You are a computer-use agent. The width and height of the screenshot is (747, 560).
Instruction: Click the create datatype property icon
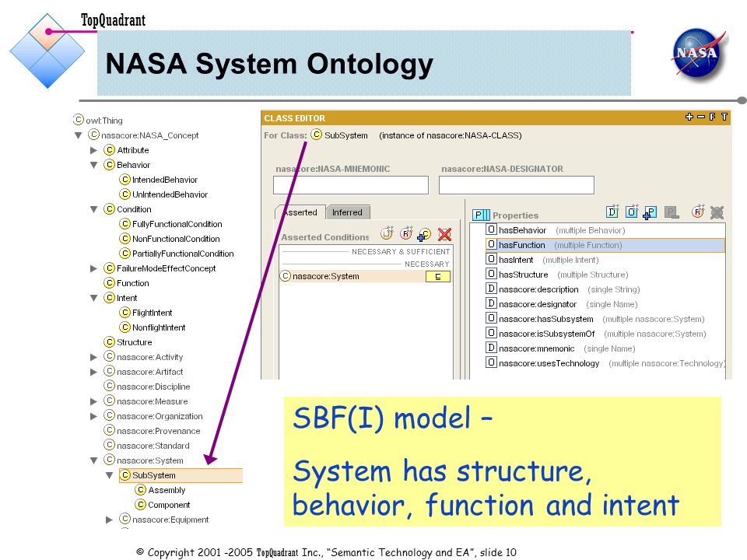[x=612, y=212]
